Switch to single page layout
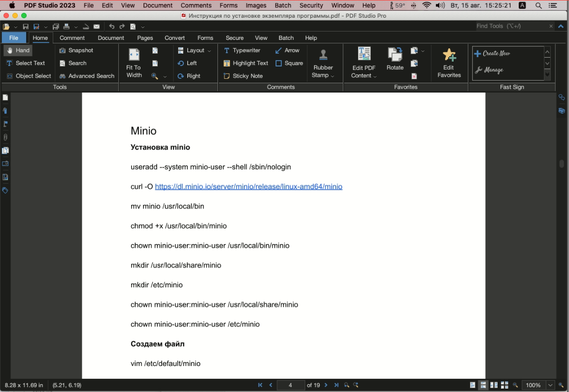569x392 pixels. click(472, 385)
